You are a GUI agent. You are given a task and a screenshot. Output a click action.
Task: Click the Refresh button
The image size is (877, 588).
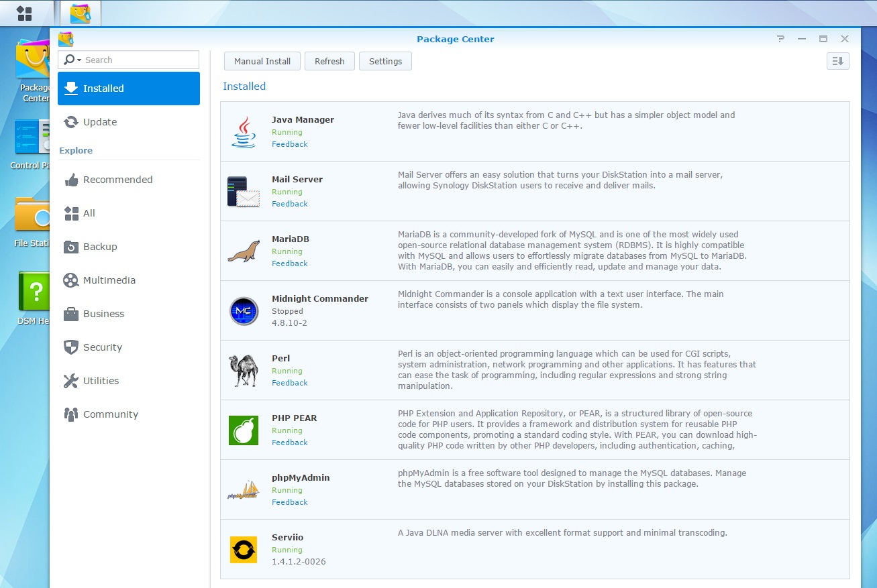coord(329,61)
